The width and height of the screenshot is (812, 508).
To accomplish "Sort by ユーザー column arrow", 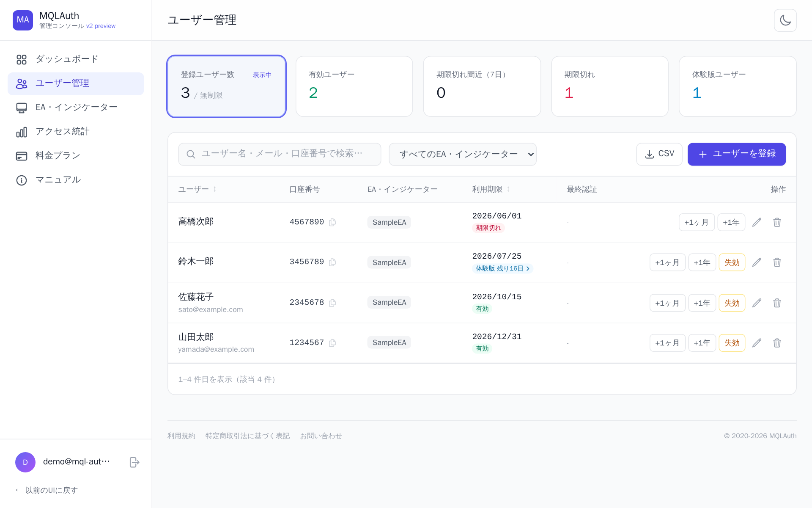I will click(215, 189).
